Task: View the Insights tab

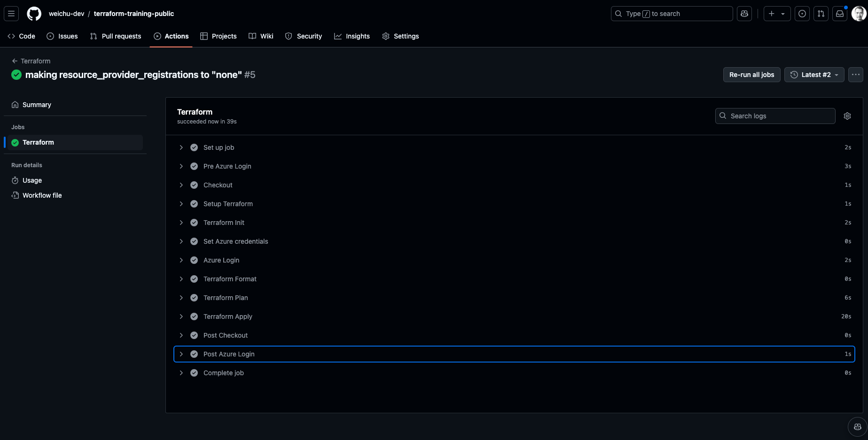Action: click(352, 36)
